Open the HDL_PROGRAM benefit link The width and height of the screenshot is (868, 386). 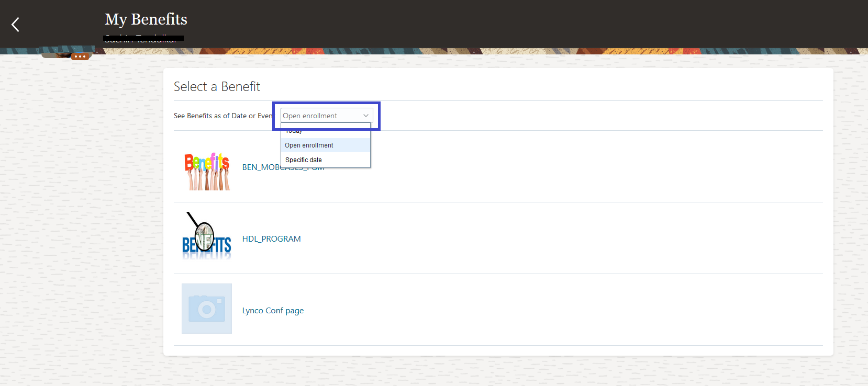pos(271,239)
